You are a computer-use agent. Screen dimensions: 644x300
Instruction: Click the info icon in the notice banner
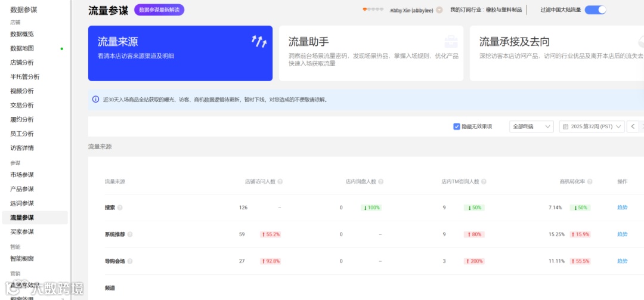[95, 100]
